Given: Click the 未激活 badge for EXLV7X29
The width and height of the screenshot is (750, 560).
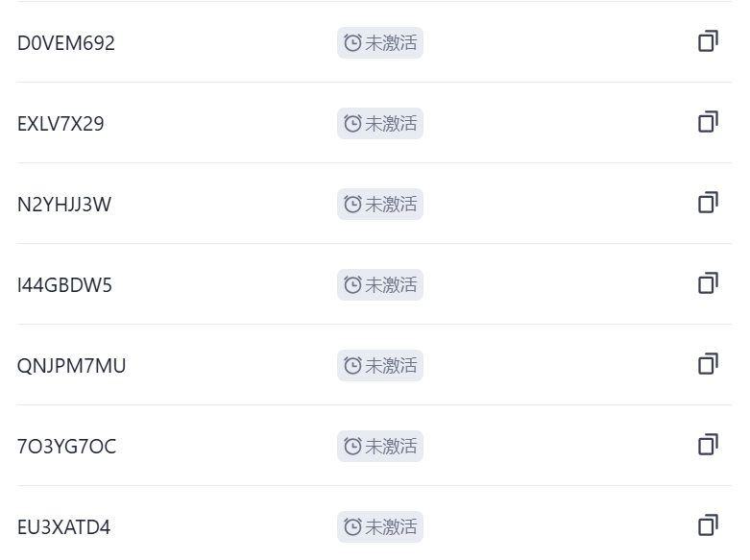Looking at the screenshot, I should tap(380, 124).
